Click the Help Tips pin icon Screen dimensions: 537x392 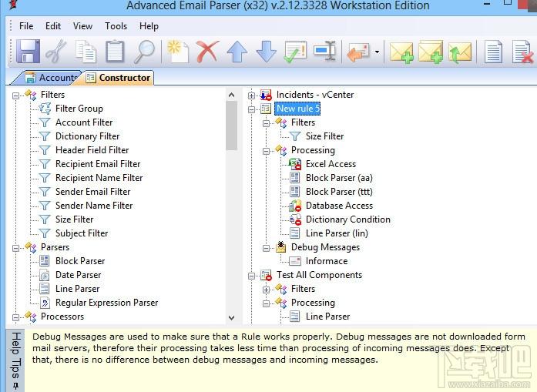(15, 386)
